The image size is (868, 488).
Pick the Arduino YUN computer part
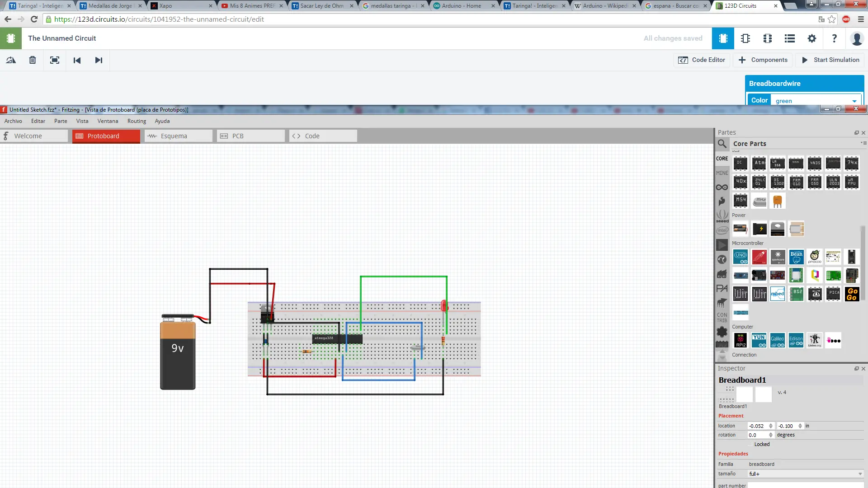point(759,340)
